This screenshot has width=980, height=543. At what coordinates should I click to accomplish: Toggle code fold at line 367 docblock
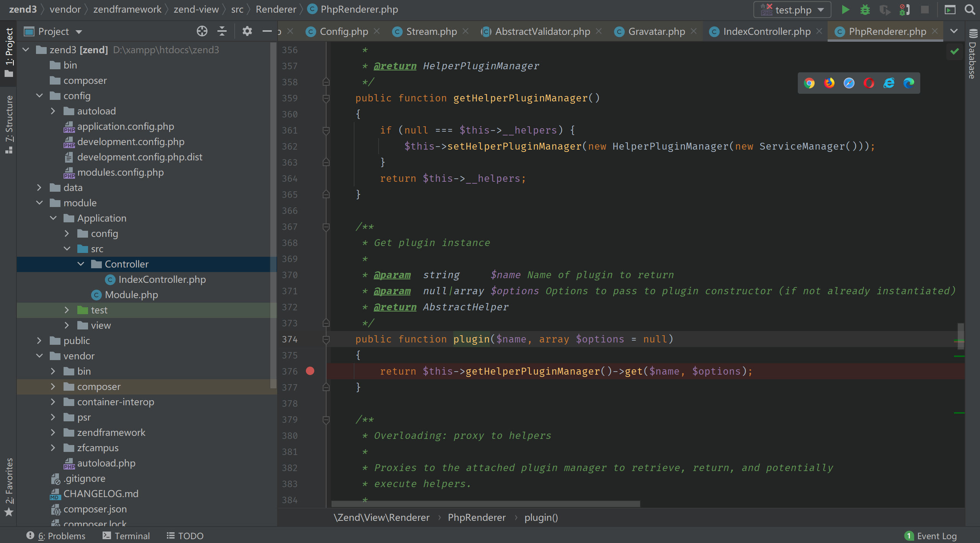[326, 227]
